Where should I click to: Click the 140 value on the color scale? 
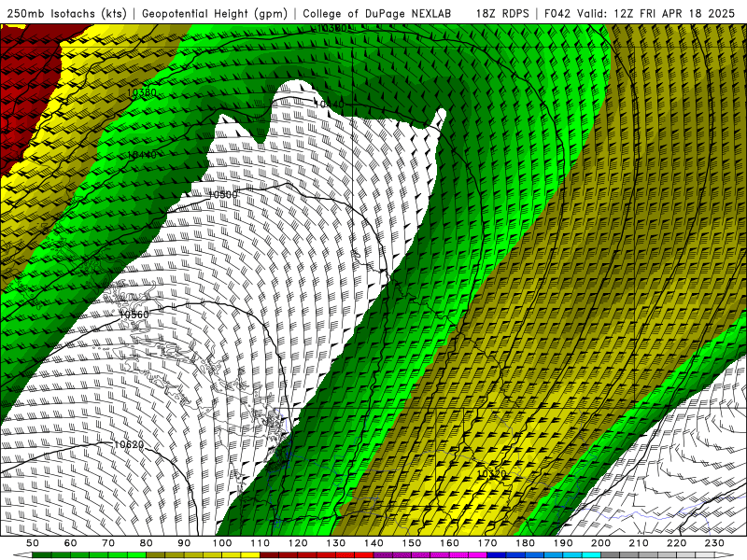pyautogui.click(x=373, y=543)
